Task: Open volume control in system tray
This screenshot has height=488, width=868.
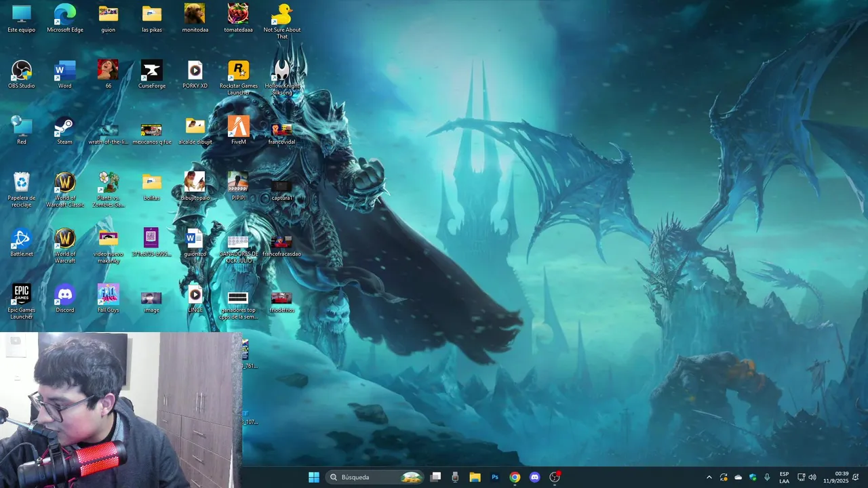Action: [x=812, y=477]
